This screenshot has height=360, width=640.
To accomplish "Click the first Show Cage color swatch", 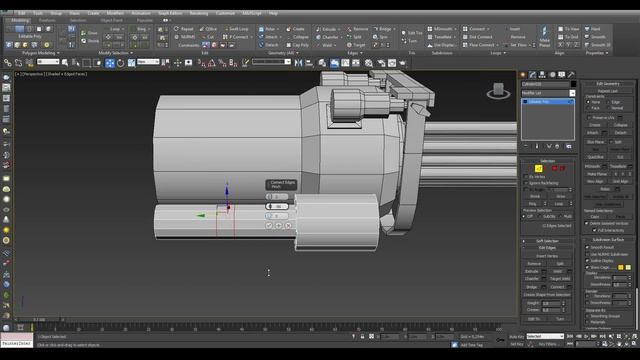I will pos(620,267).
